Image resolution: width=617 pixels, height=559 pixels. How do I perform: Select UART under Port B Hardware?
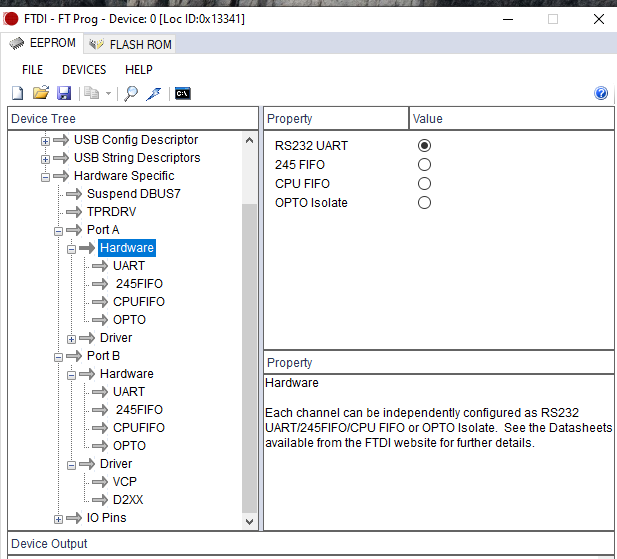coord(129,391)
